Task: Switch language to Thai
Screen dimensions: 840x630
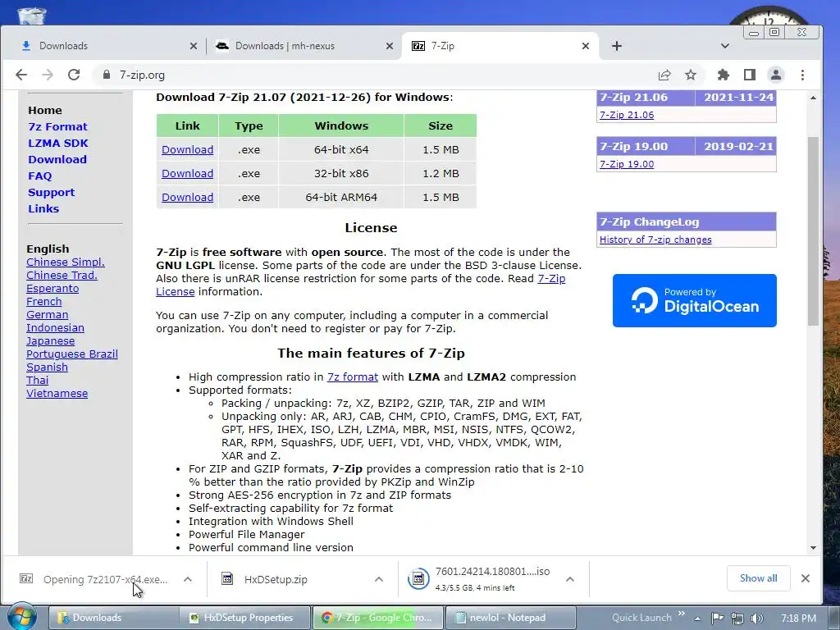Action: point(38,381)
